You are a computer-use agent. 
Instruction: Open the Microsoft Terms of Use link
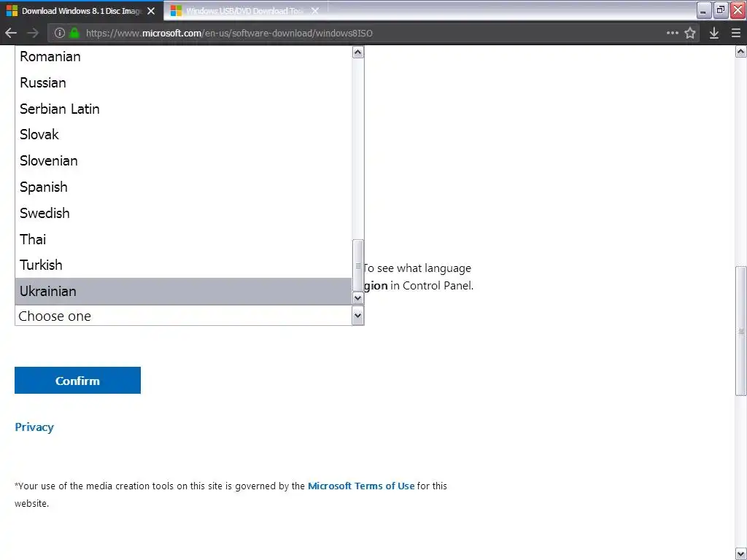361,486
